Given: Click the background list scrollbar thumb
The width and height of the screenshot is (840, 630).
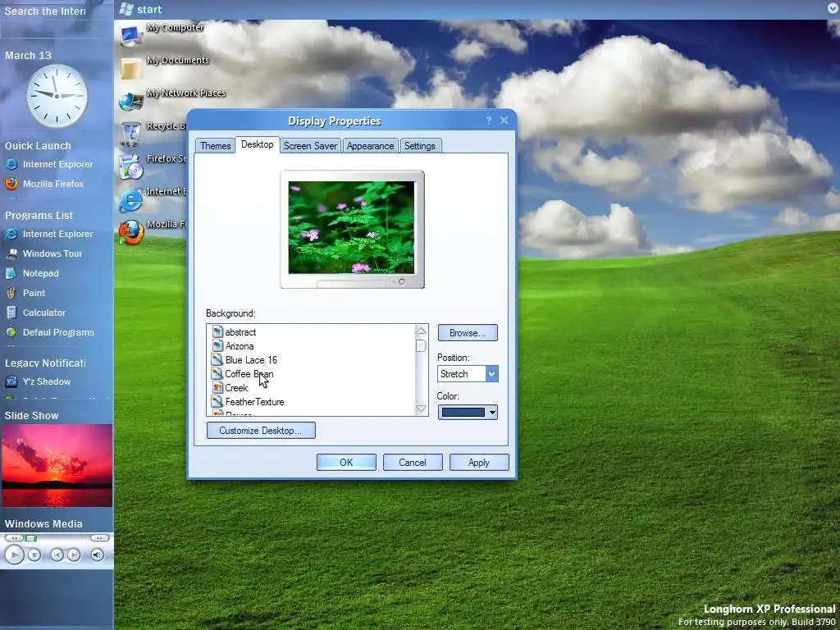Looking at the screenshot, I should [x=421, y=345].
